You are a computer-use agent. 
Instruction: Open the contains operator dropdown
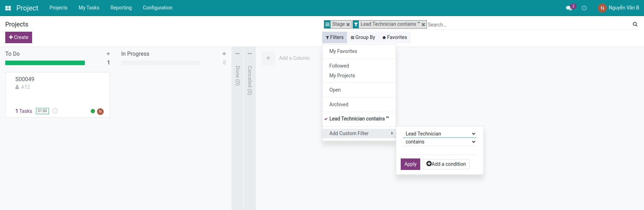439,142
